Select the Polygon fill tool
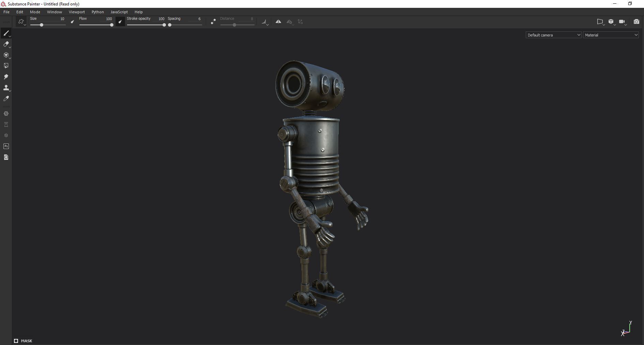The height and width of the screenshot is (345, 644). coord(6,66)
